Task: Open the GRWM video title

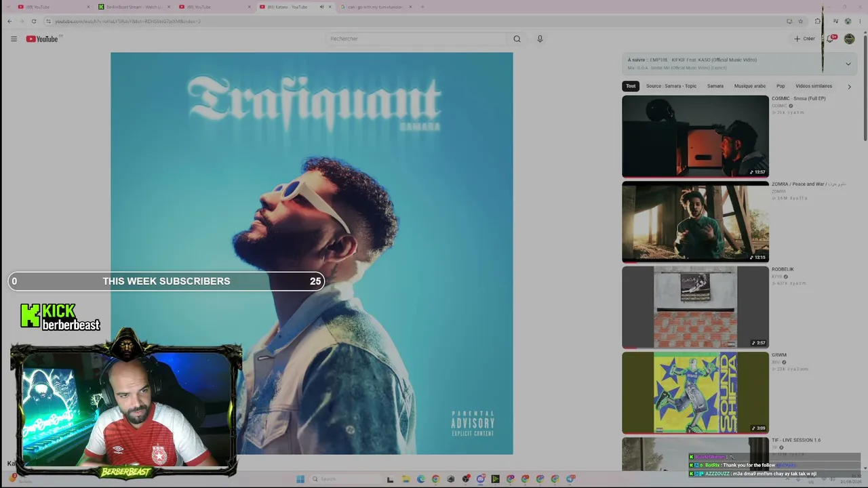Action: (x=779, y=354)
